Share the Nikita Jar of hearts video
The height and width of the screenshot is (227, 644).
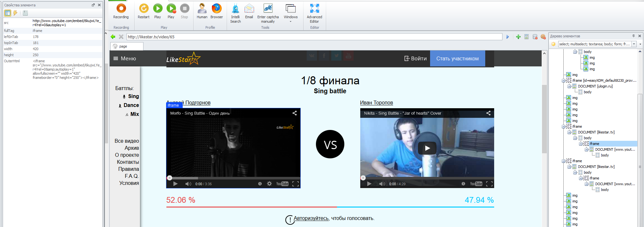tap(488, 113)
